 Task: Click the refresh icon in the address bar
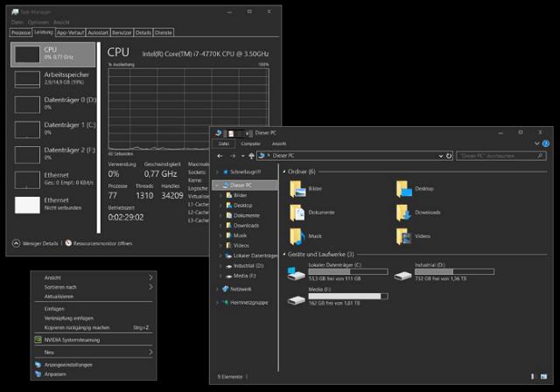point(449,156)
